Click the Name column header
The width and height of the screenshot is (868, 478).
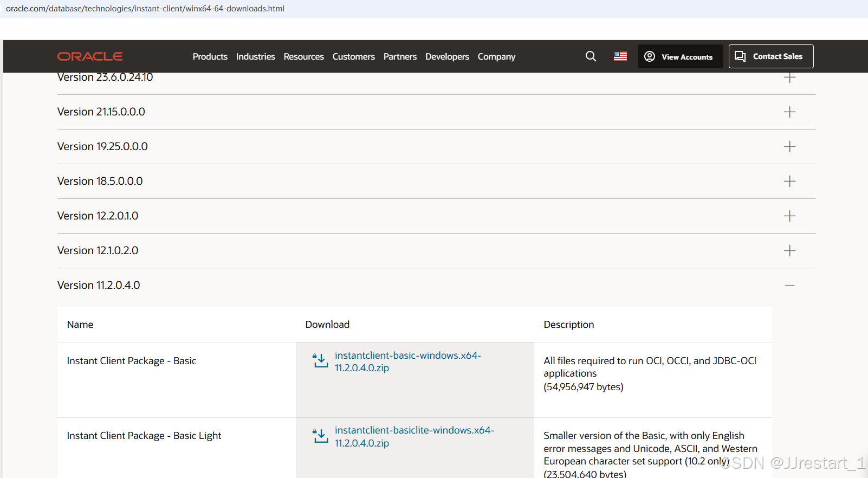click(x=80, y=325)
